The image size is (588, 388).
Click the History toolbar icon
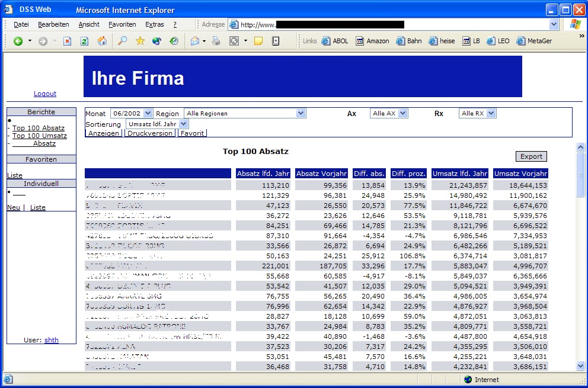[x=174, y=41]
